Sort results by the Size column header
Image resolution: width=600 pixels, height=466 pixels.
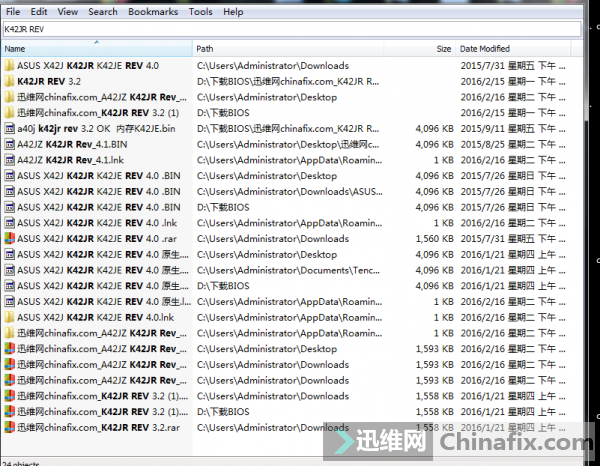pyautogui.click(x=419, y=49)
